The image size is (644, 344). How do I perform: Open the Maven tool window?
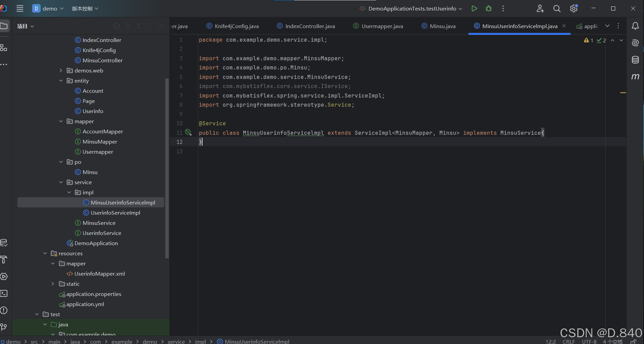click(x=635, y=77)
